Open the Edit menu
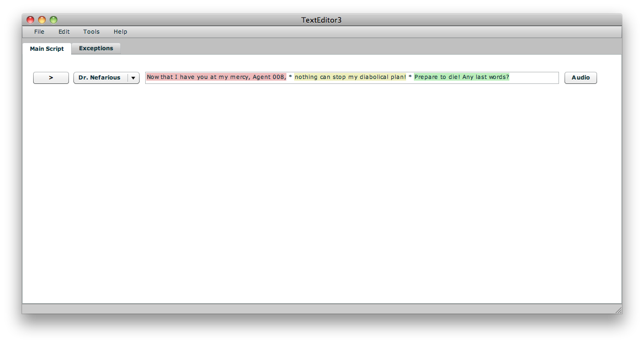This screenshot has width=644, height=344. (x=64, y=31)
